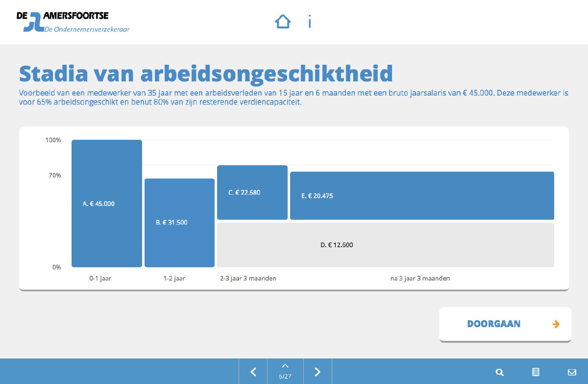Click the page counter 6/27
588x384 pixels.
[285, 376]
